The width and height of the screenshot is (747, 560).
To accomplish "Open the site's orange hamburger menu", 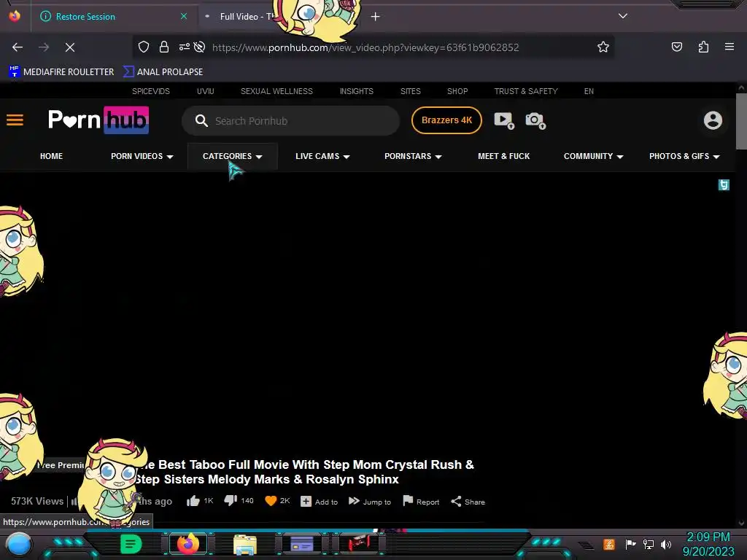I will click(x=15, y=120).
